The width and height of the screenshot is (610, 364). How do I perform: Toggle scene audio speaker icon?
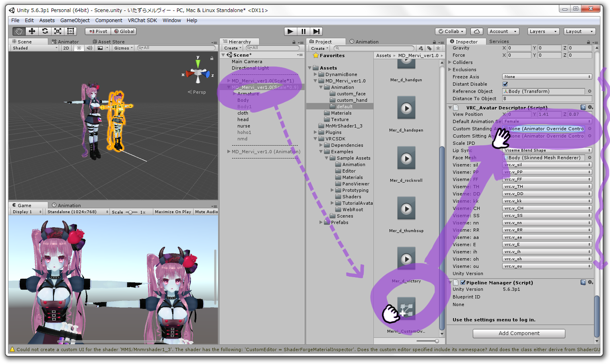[89, 48]
